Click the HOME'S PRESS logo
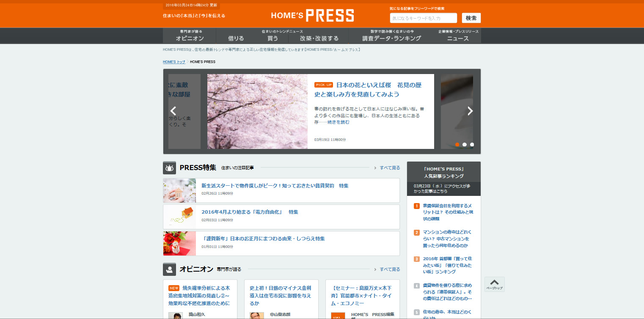The image size is (644, 319). point(312,16)
